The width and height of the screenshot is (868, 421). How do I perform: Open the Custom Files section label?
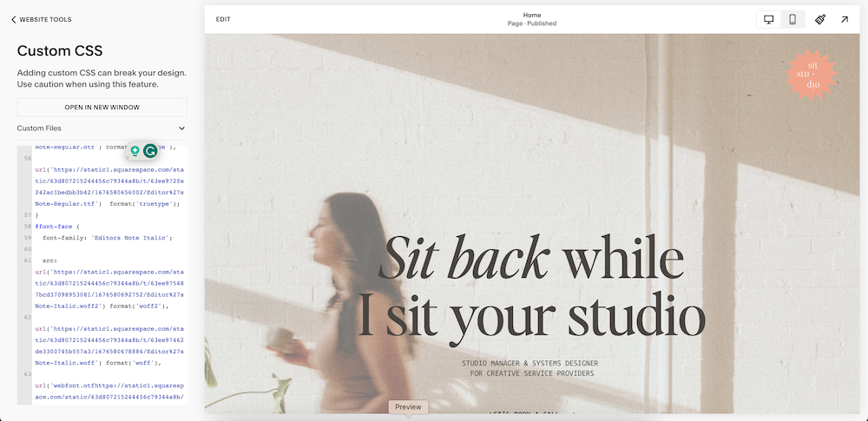point(39,128)
